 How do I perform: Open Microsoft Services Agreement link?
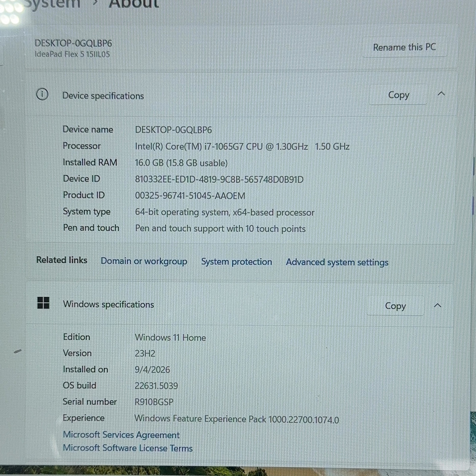pos(121,435)
